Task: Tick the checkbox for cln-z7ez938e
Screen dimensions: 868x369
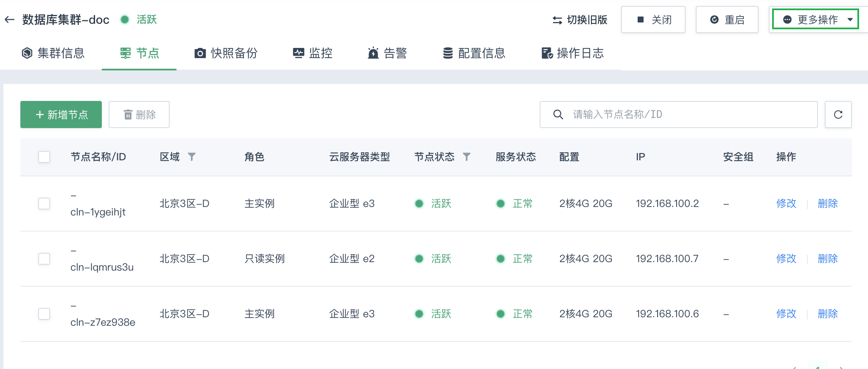Action: pos(44,314)
